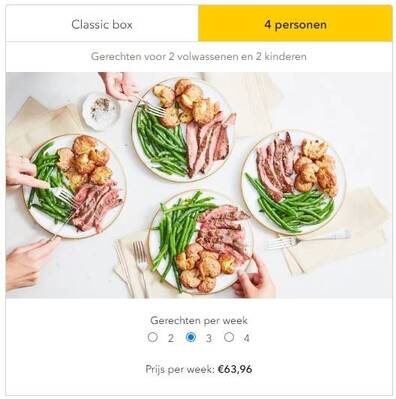Screen dimensions: 396x399
Task: Click the left plate being eaten with fork
Action: tap(75, 186)
